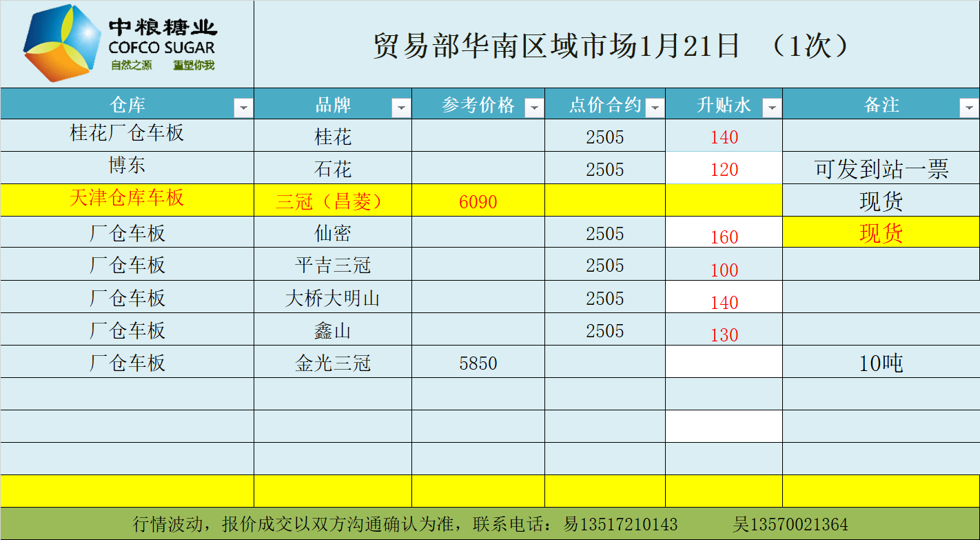
Task: Select the red 现货 cell with yellow background
Action: 881,233
